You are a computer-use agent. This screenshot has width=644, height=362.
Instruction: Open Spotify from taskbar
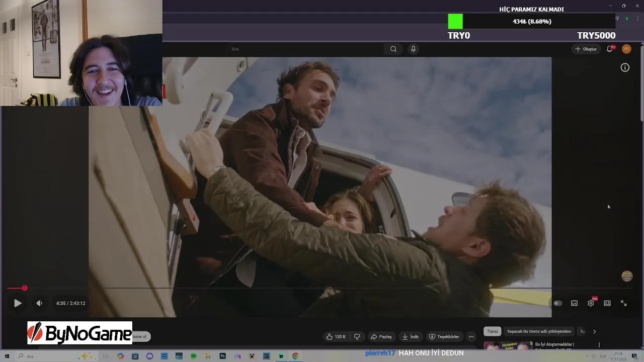(x=193, y=356)
